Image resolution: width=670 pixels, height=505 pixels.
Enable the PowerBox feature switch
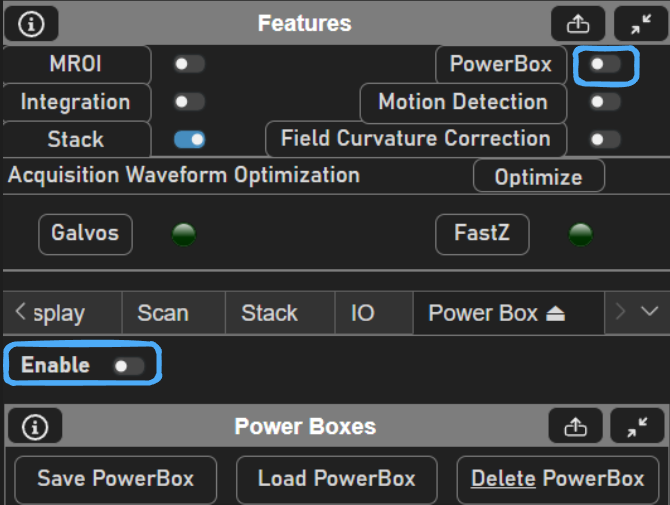click(x=604, y=64)
